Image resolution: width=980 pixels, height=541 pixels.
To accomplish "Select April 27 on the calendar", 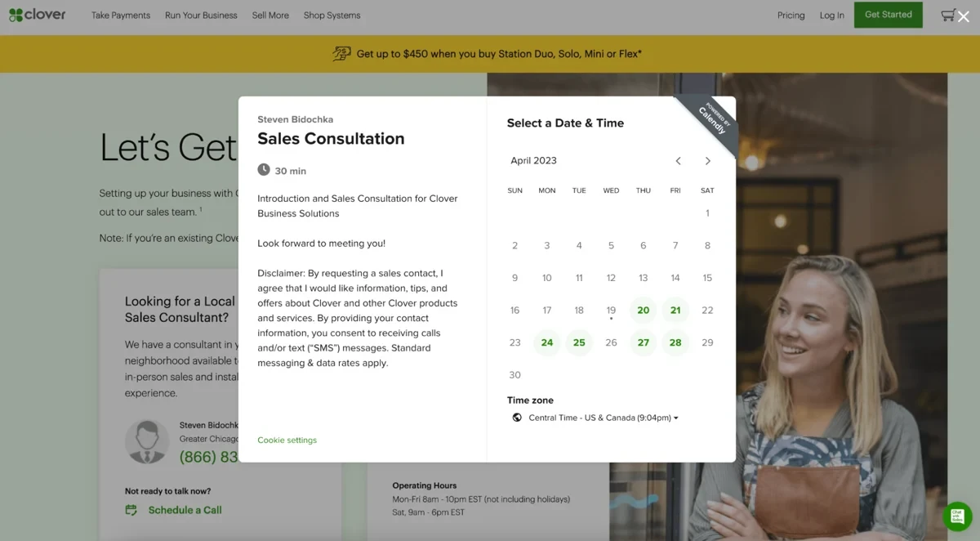I will [644, 342].
